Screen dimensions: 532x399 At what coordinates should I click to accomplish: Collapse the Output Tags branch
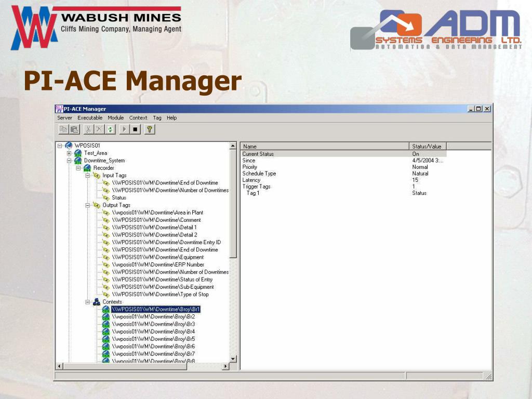(87, 205)
